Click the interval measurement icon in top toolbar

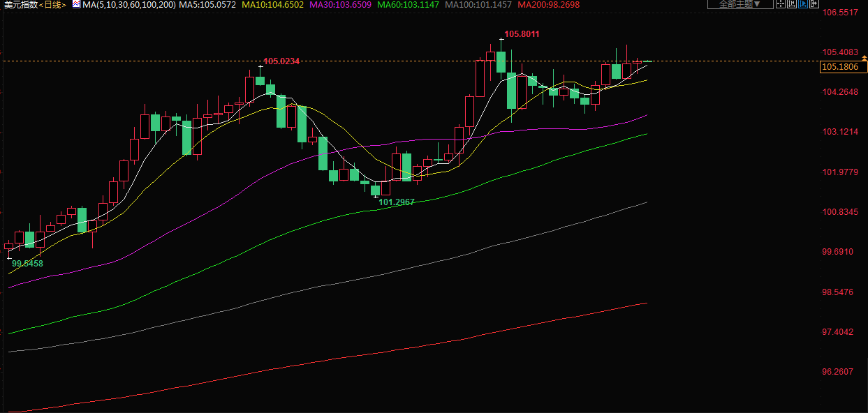pyautogui.click(x=792, y=3)
